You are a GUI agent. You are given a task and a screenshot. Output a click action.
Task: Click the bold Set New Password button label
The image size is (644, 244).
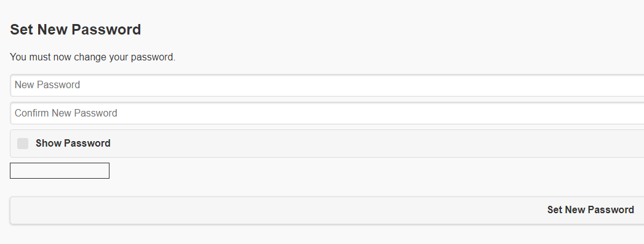(x=590, y=210)
